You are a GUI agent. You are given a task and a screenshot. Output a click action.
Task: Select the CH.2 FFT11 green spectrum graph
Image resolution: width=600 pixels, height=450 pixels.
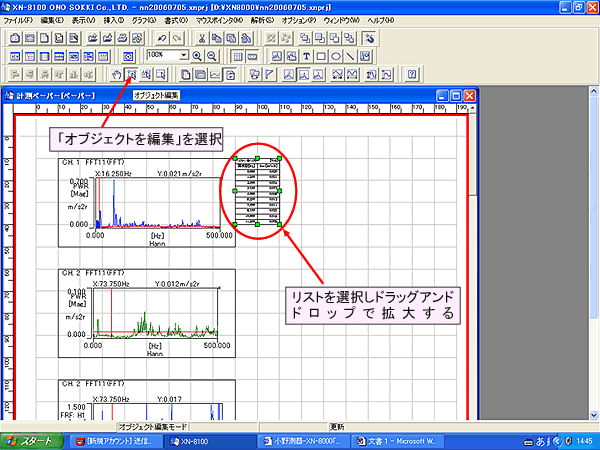[147, 313]
